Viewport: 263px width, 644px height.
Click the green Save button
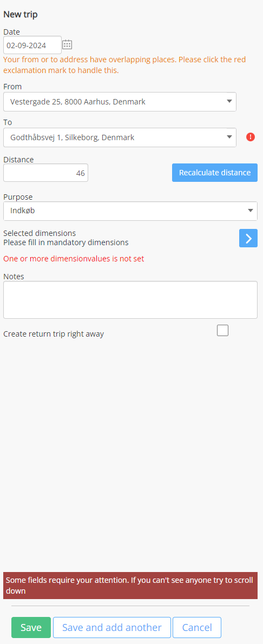coord(31,627)
